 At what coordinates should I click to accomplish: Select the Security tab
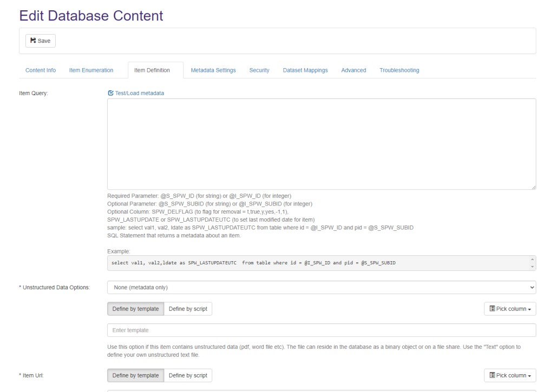pyautogui.click(x=259, y=70)
